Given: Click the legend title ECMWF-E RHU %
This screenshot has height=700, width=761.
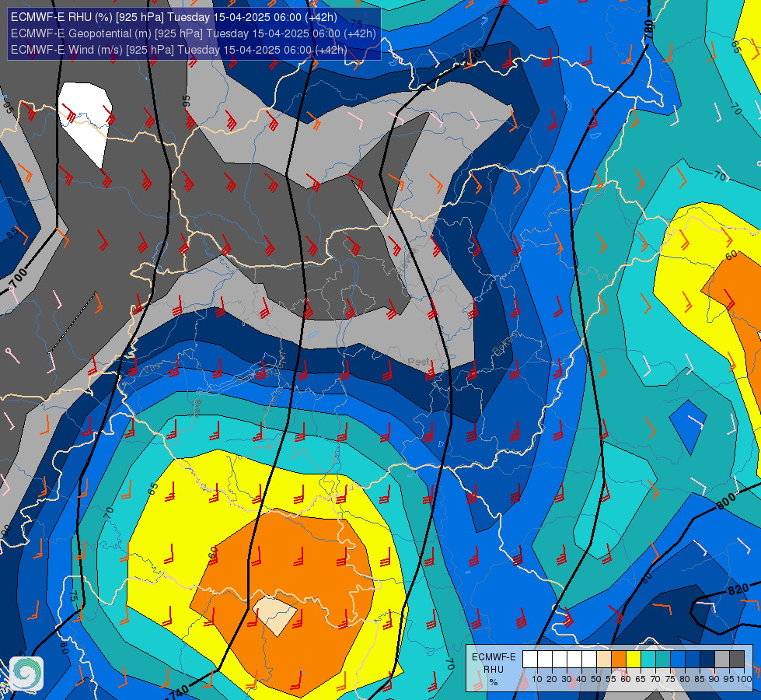Looking at the screenshot, I should 494,670.
